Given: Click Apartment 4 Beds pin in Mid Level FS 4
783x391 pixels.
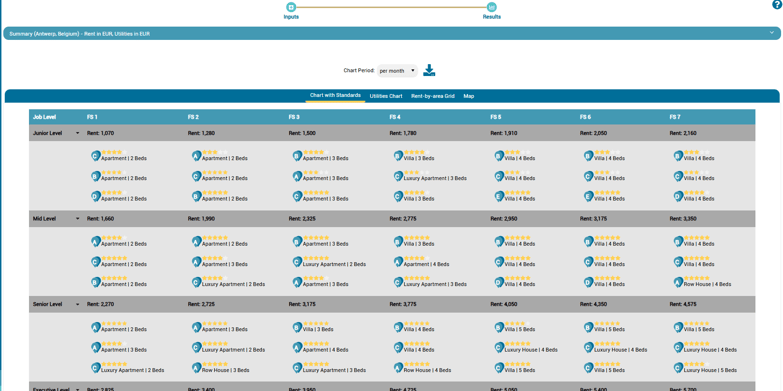Looking at the screenshot, I should point(398,261).
